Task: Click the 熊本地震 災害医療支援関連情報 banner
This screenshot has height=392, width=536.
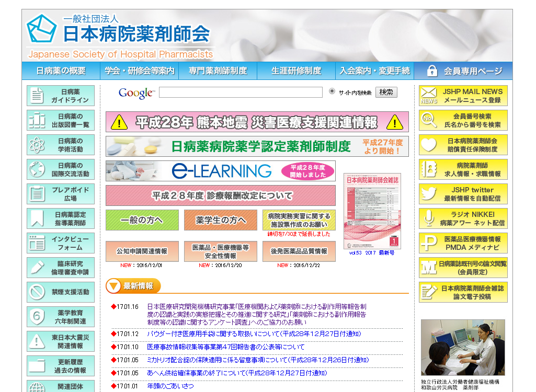Action: coord(257,122)
